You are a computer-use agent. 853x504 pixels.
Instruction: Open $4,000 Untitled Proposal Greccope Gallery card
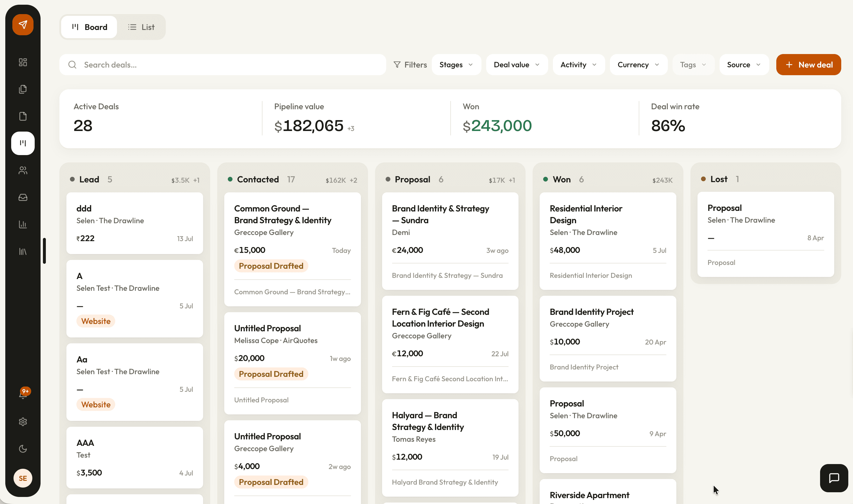coord(292,462)
